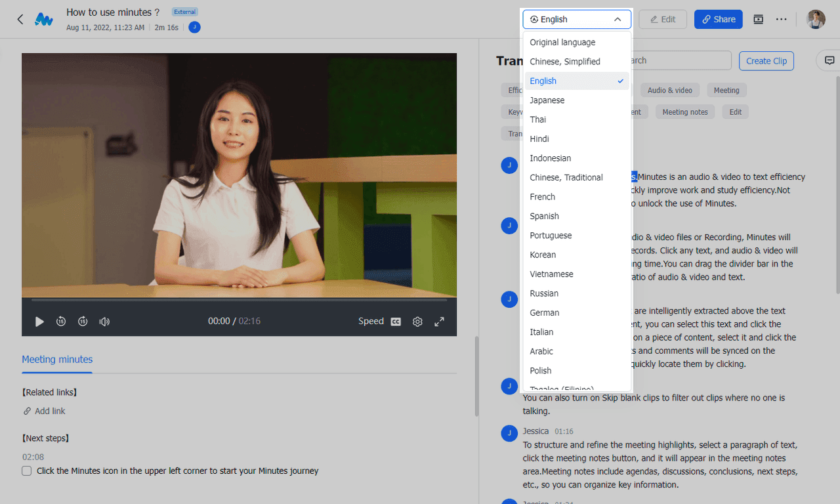Check the Minutes journey next step checkbox

click(x=27, y=471)
